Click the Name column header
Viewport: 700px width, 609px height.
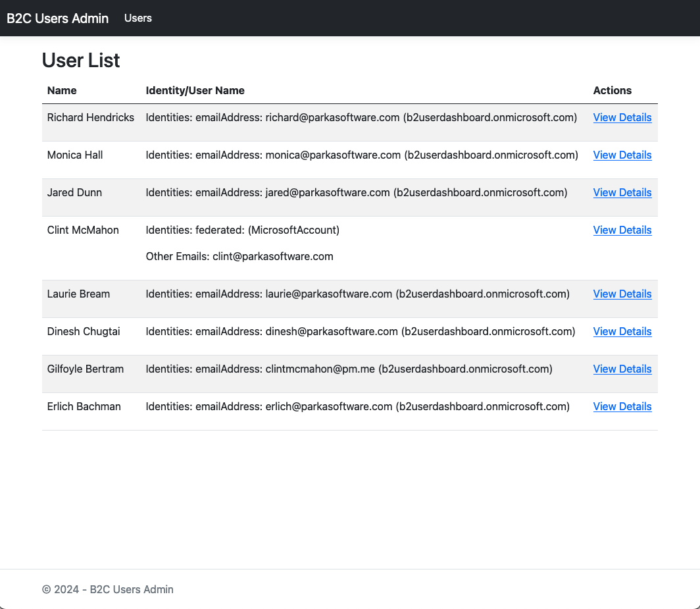point(62,90)
